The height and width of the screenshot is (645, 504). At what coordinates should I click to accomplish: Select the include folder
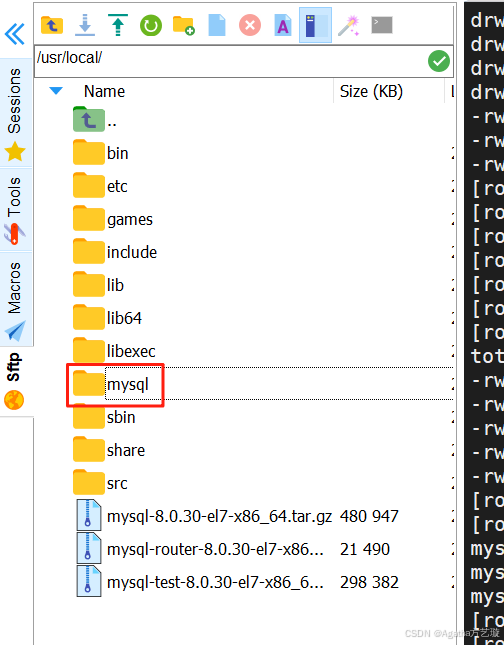(x=115, y=252)
